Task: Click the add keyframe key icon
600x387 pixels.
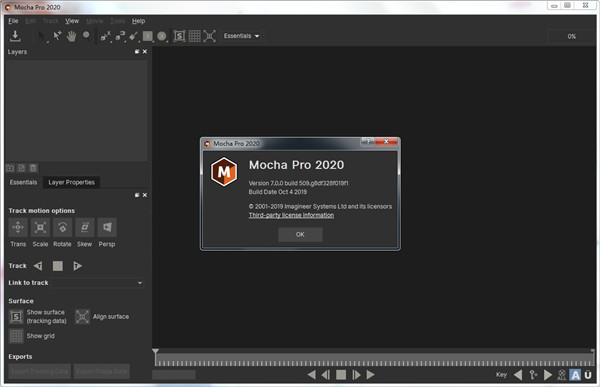Action: (533, 375)
